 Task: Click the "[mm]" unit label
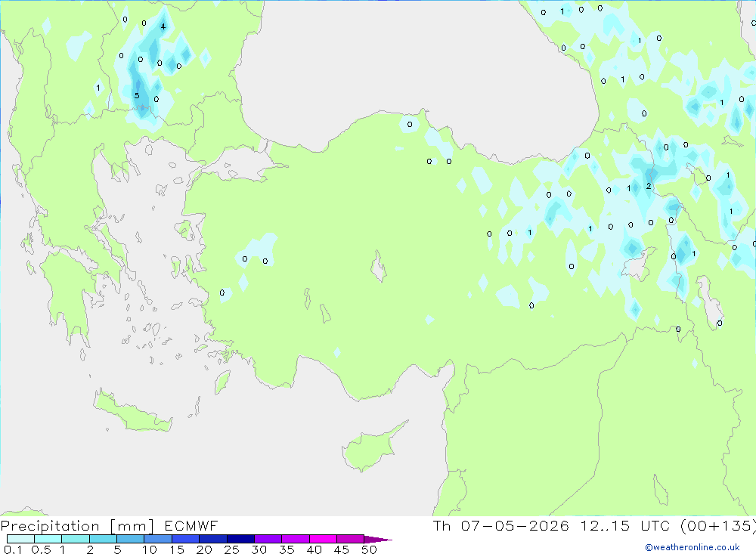pyautogui.click(x=132, y=526)
